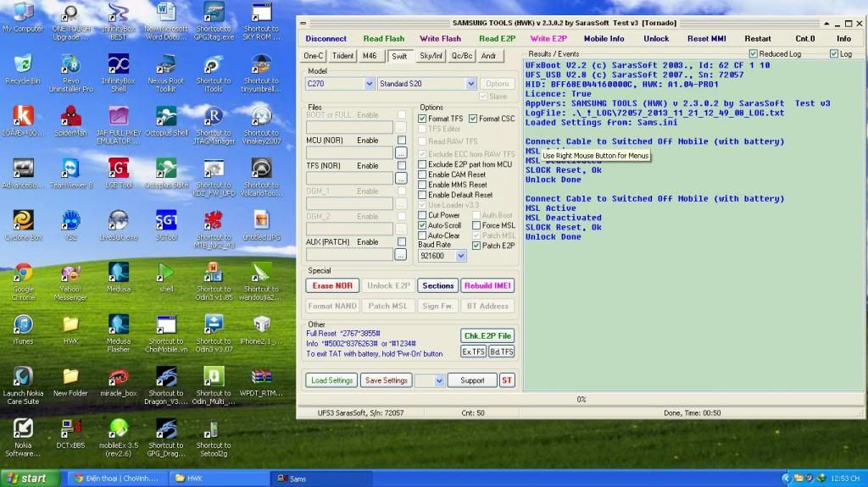The width and height of the screenshot is (868, 487).
Task: Click the Unlock command
Action: (656, 39)
